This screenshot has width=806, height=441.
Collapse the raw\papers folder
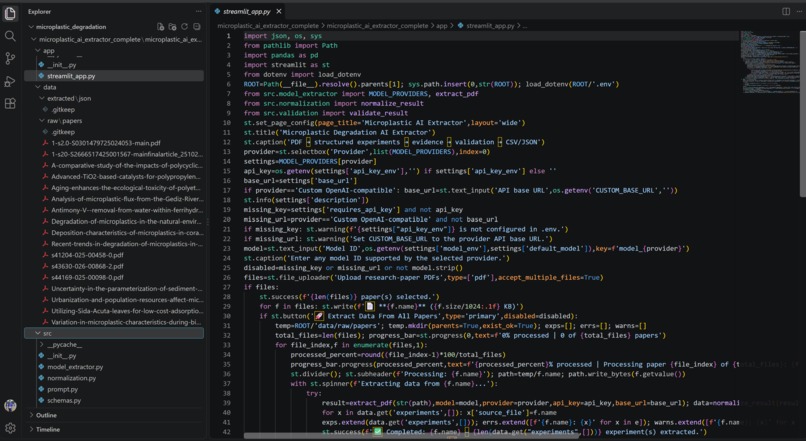coord(42,121)
